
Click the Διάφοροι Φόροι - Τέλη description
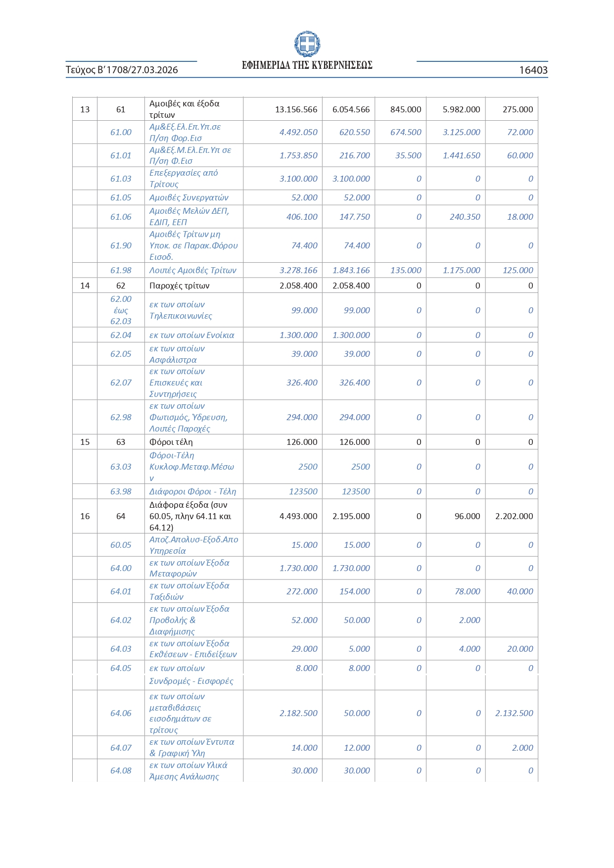(x=192, y=491)
